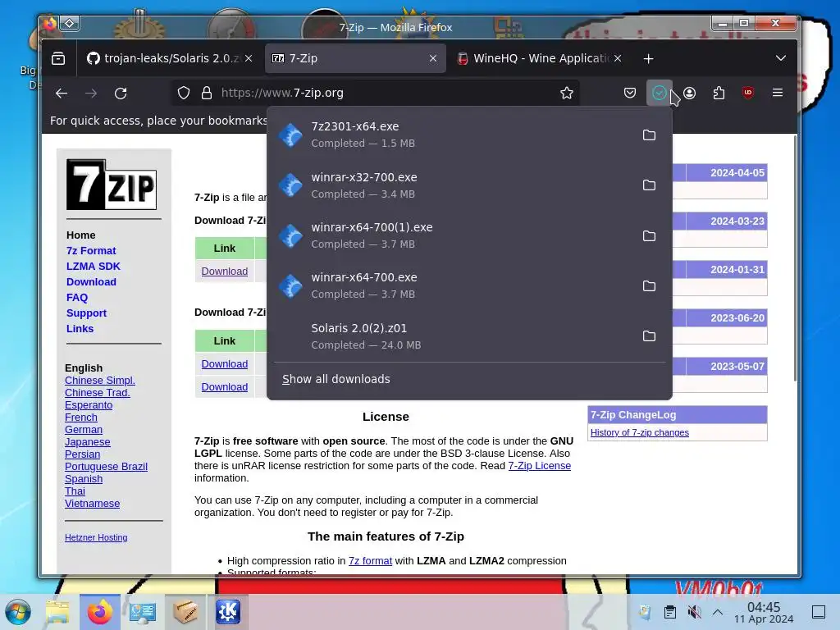Viewport: 840px width, 630px height.
Task: Open the Support sidebar link
Action: click(x=86, y=313)
